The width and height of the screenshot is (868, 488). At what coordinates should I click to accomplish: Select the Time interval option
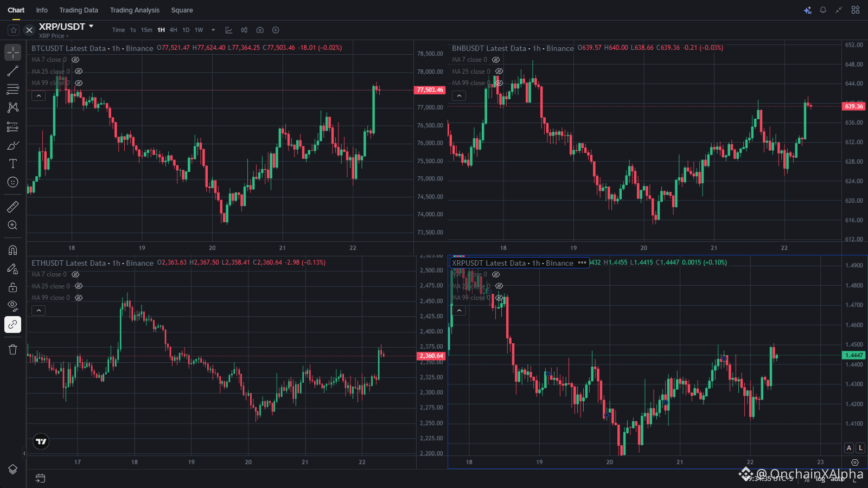(x=118, y=30)
